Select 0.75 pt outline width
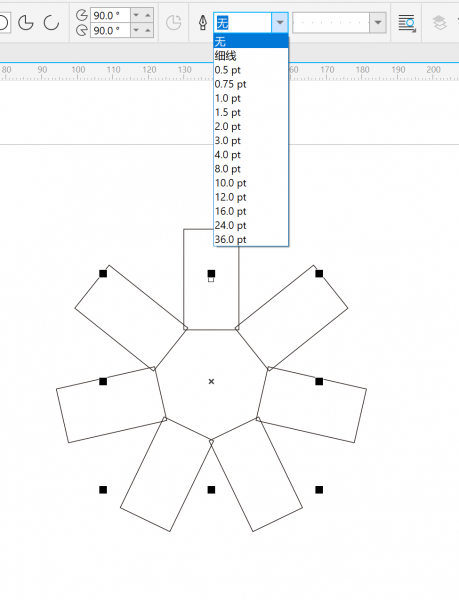The image size is (459, 600). (251, 84)
